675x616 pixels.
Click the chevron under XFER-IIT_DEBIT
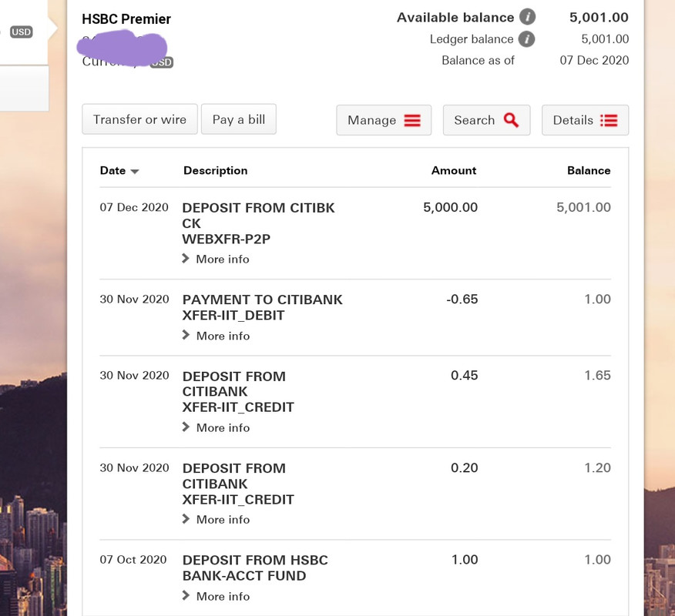186,335
